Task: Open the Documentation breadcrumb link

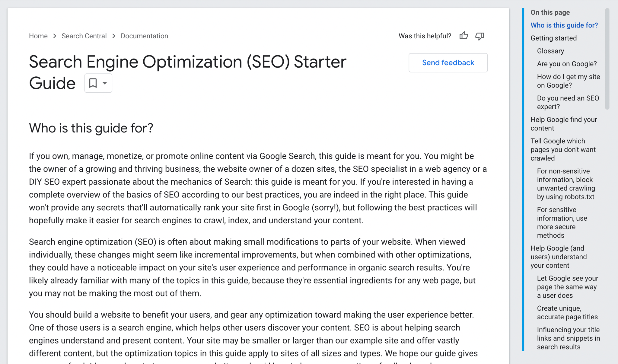Action: [144, 36]
